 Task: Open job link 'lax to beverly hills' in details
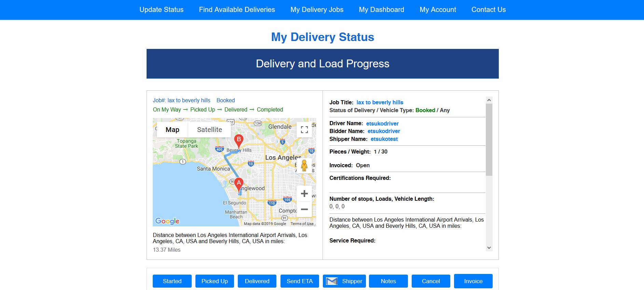380,102
